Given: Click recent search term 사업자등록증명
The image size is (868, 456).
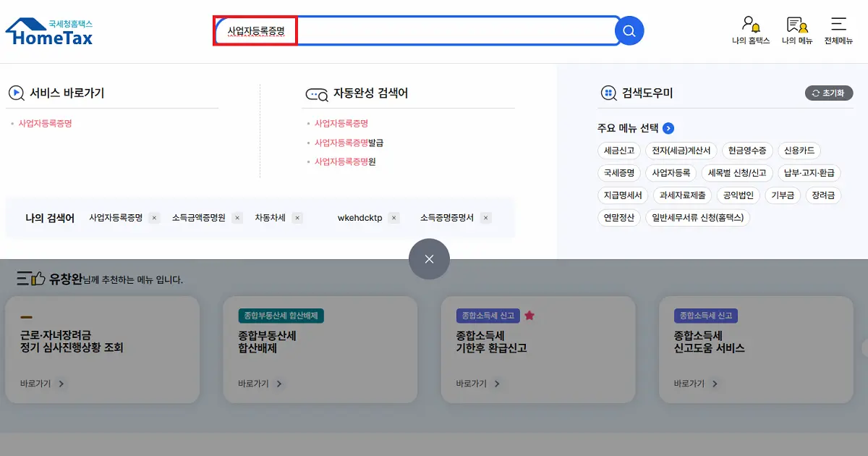Looking at the screenshot, I should click(x=116, y=218).
